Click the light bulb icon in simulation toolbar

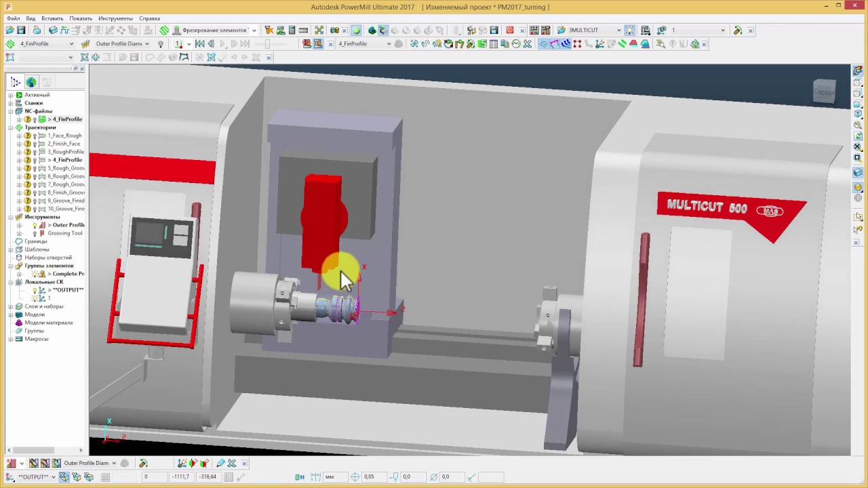(x=161, y=44)
